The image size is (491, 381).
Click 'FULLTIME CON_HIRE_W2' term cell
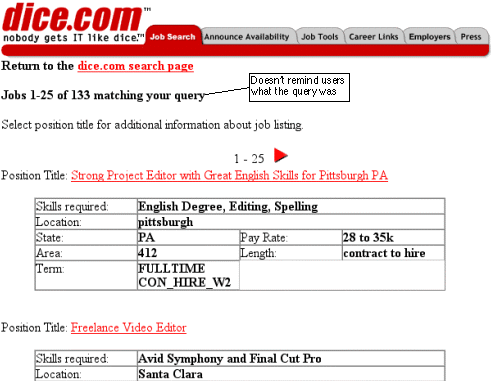(188, 275)
